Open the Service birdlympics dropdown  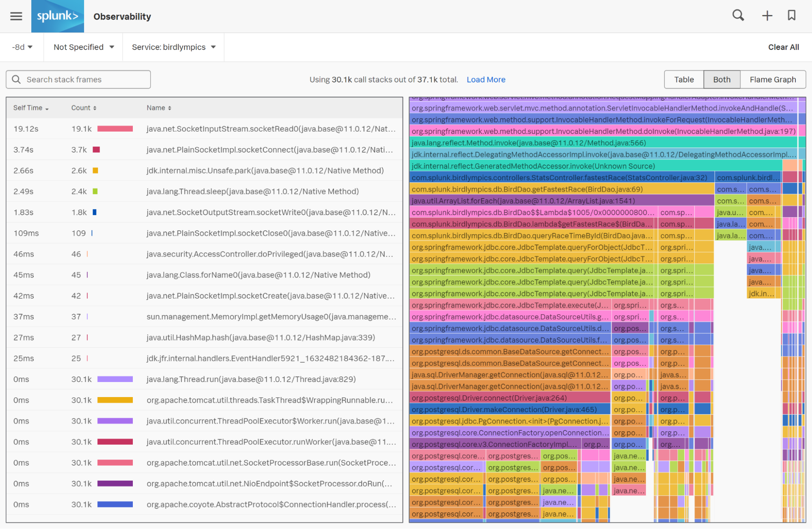tap(172, 48)
